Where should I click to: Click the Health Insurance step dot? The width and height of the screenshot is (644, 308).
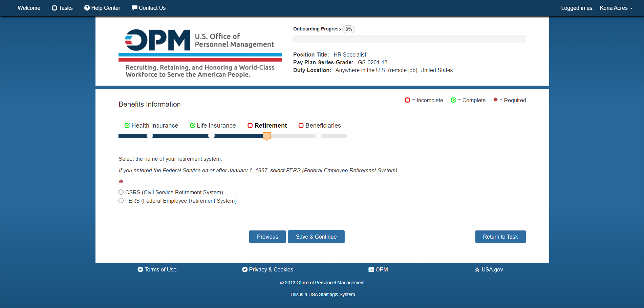tap(150, 136)
